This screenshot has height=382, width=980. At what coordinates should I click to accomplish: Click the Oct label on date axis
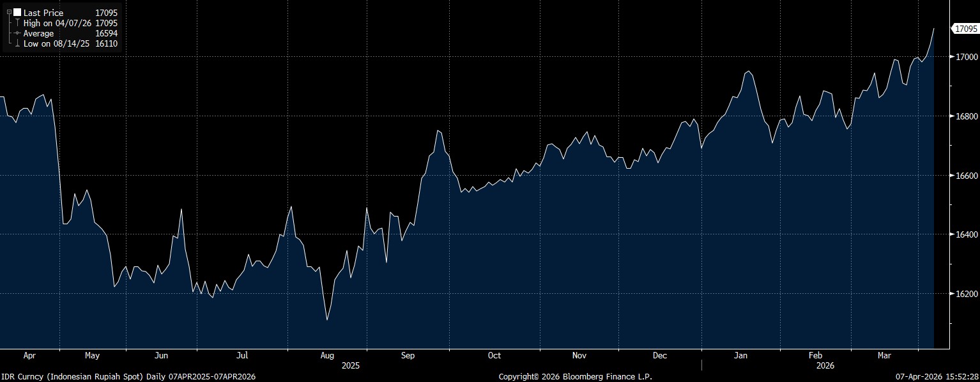pyautogui.click(x=494, y=355)
